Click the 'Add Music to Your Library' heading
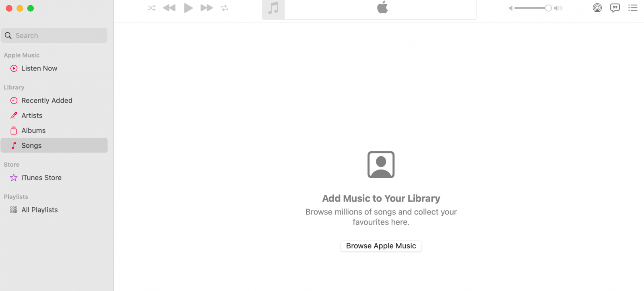This screenshot has height=291, width=644. pos(381,198)
